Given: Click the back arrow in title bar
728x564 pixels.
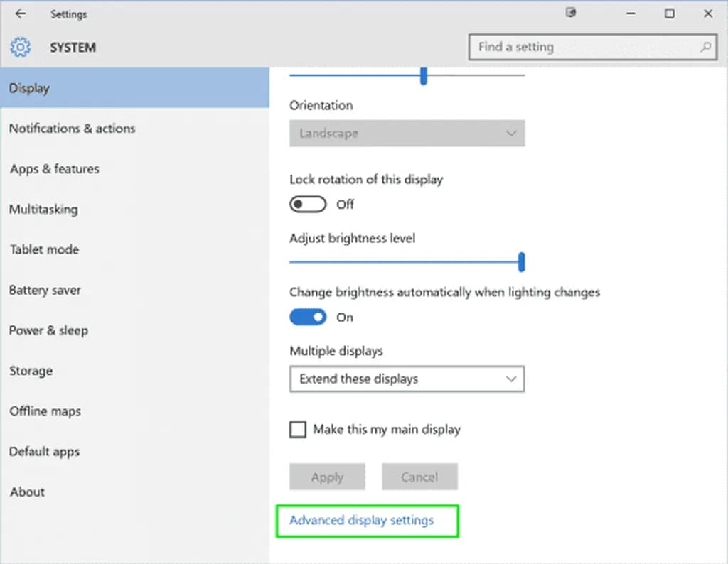Looking at the screenshot, I should pos(21,13).
